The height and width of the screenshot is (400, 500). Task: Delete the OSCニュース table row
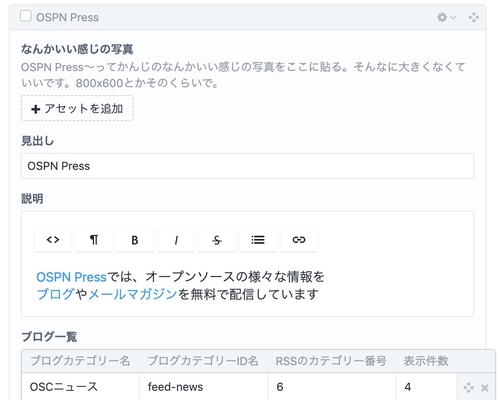(x=485, y=388)
